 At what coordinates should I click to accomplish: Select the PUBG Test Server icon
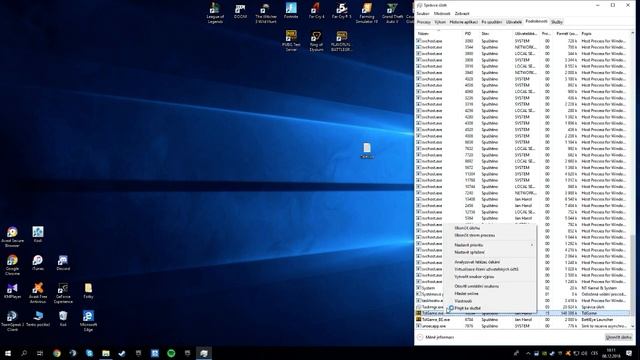point(291,40)
